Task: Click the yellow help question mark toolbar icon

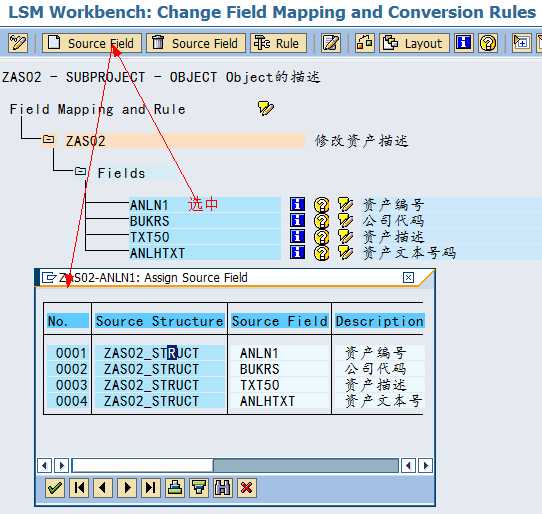Action: 488,43
